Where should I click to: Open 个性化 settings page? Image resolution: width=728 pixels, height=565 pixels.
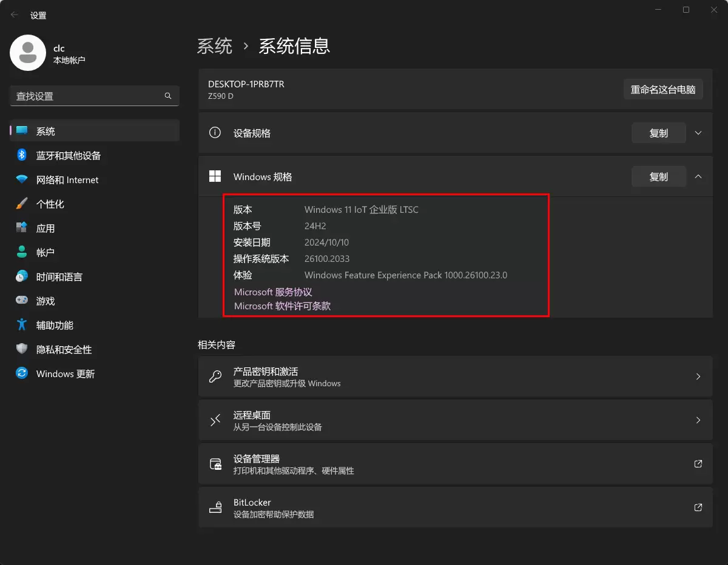[95, 204]
